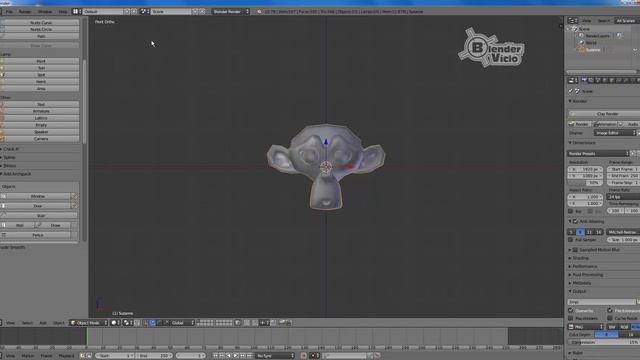Open viewport shading selector

[116, 323]
